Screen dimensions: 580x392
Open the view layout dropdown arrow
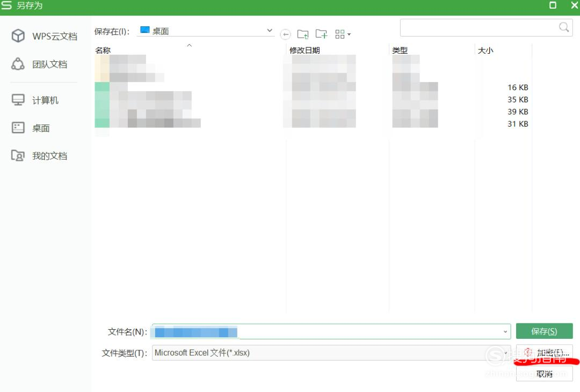348,34
